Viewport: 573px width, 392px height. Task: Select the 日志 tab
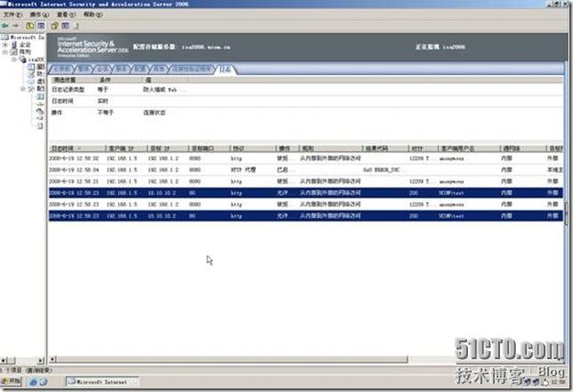coord(225,69)
